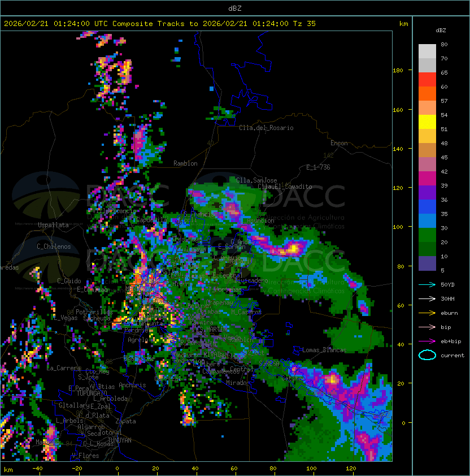
Task: Click the 'E_1-736' map label
Action: pyautogui.click(x=318, y=167)
